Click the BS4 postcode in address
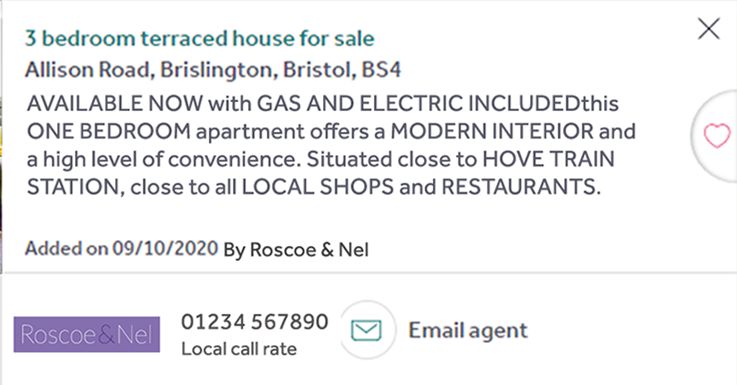 [x=381, y=70]
